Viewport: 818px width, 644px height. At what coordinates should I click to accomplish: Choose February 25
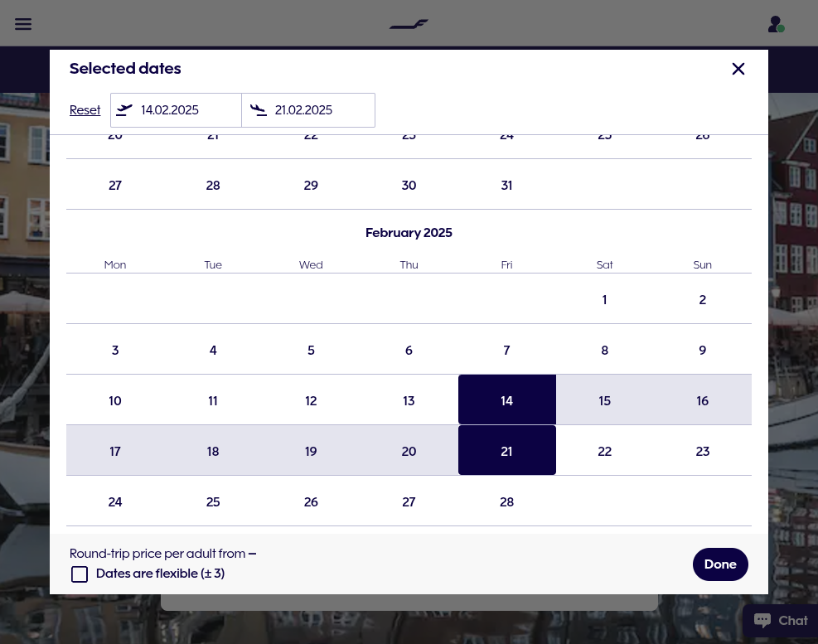pyautogui.click(x=213, y=502)
